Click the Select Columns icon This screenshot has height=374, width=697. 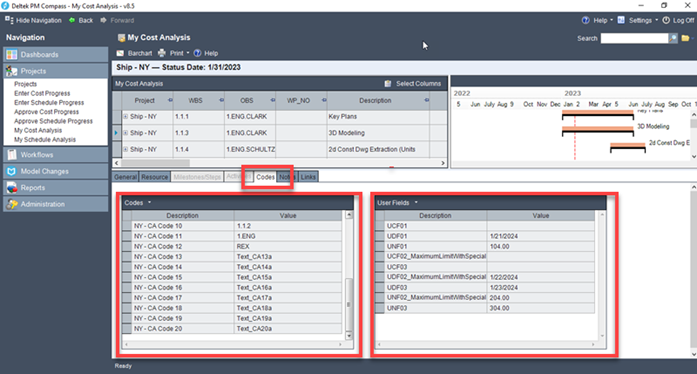pyautogui.click(x=388, y=84)
